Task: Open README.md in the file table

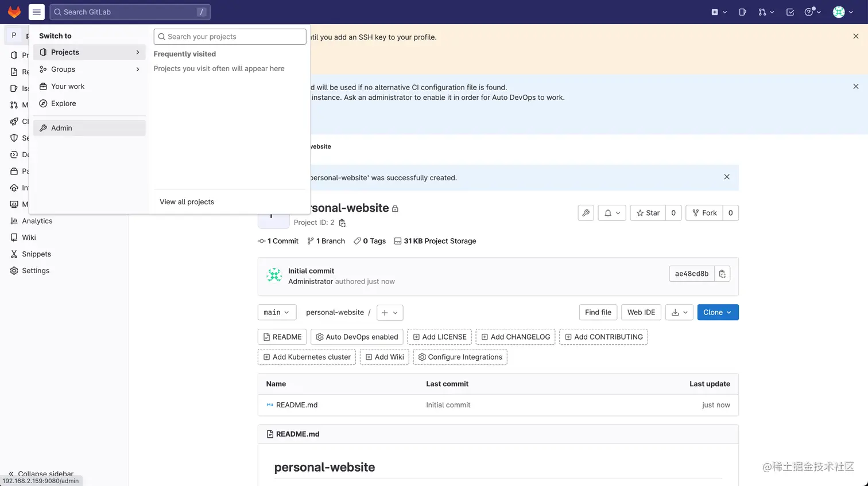Action: tap(297, 405)
